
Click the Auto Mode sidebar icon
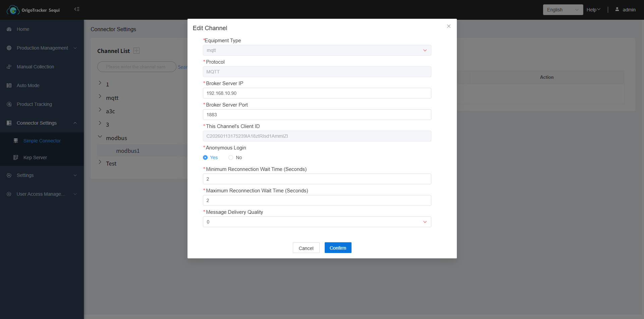point(9,85)
